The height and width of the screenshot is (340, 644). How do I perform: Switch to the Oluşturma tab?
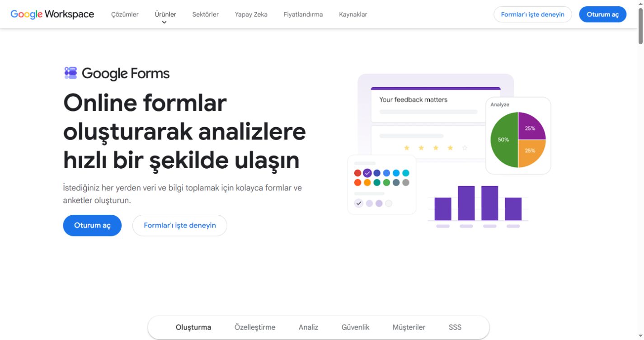pos(193,327)
